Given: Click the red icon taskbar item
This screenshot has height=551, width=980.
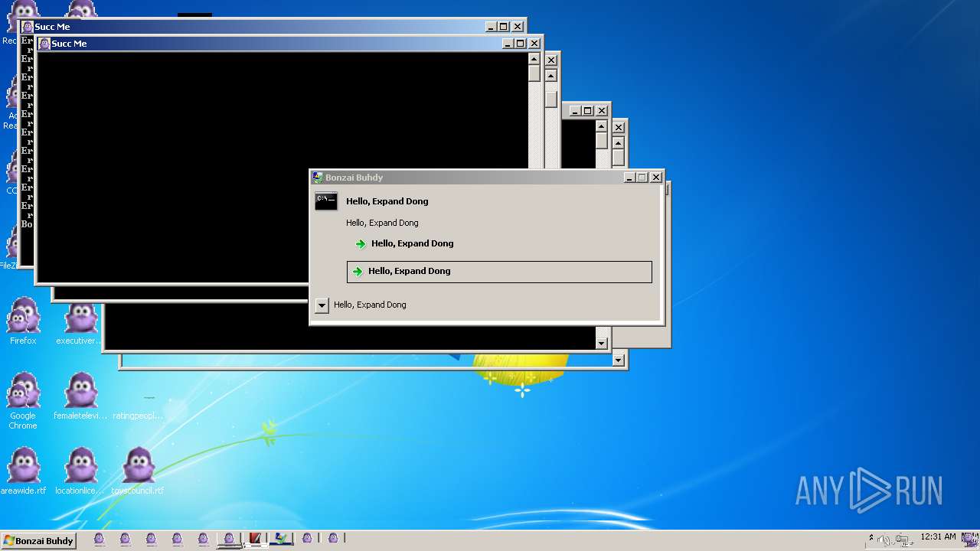Looking at the screenshot, I should 255,540.
